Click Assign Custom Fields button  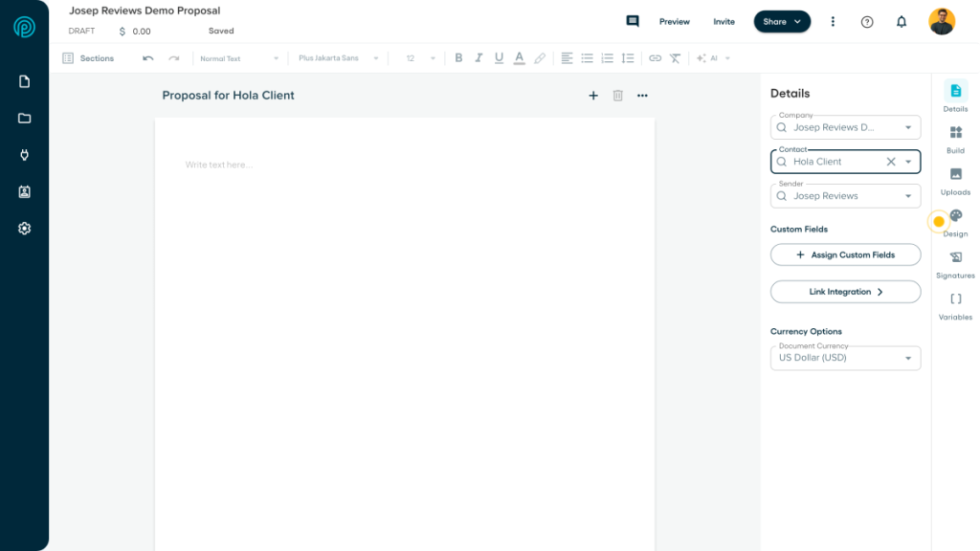846,254
